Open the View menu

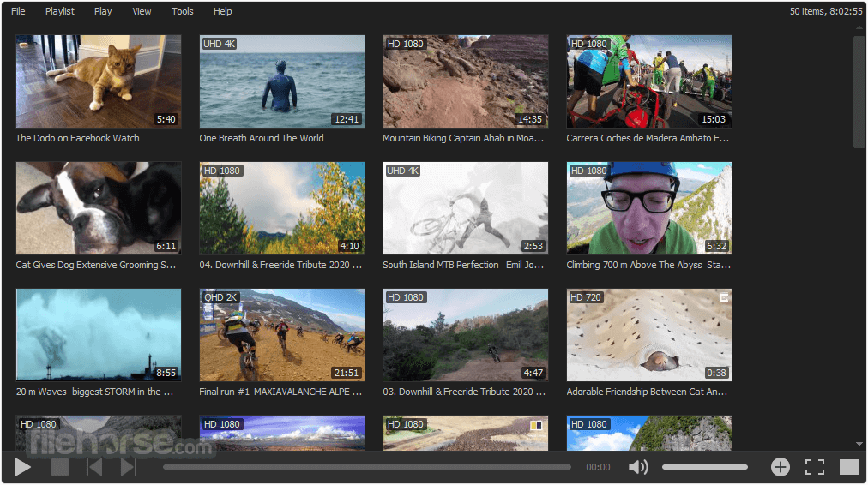[x=142, y=11]
